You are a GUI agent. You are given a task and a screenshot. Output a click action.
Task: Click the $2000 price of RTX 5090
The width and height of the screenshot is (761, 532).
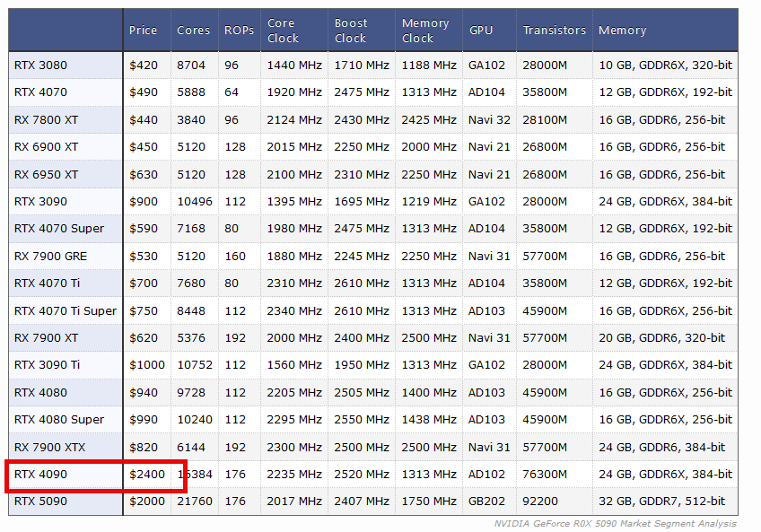pyautogui.click(x=147, y=501)
